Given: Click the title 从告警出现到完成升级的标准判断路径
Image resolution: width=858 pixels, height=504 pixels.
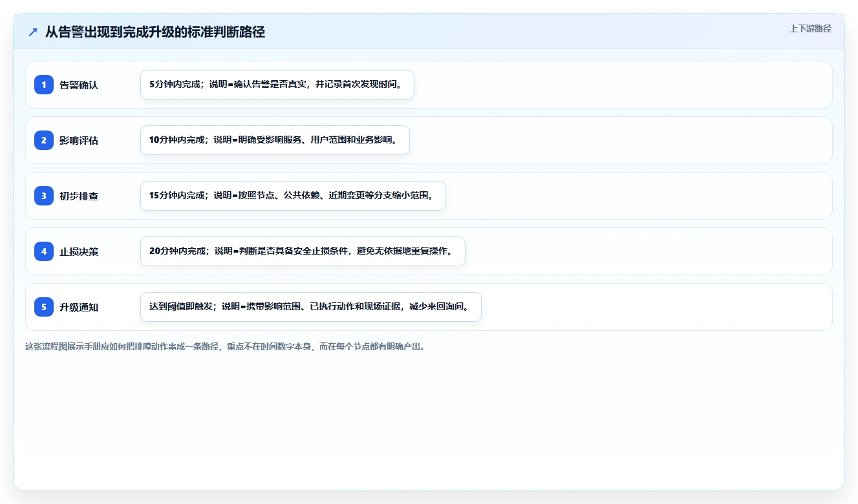Looking at the screenshot, I should [155, 32].
